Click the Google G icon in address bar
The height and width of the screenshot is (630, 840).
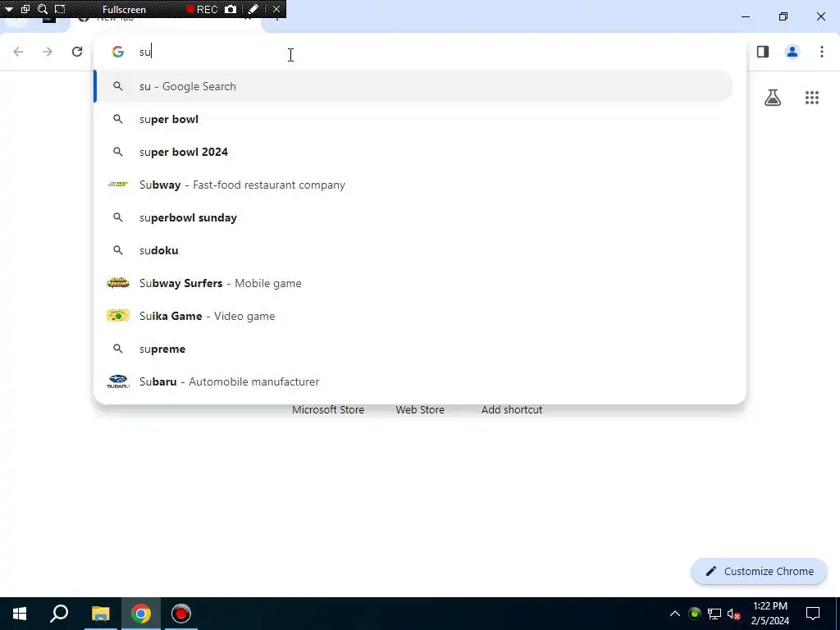pos(118,52)
